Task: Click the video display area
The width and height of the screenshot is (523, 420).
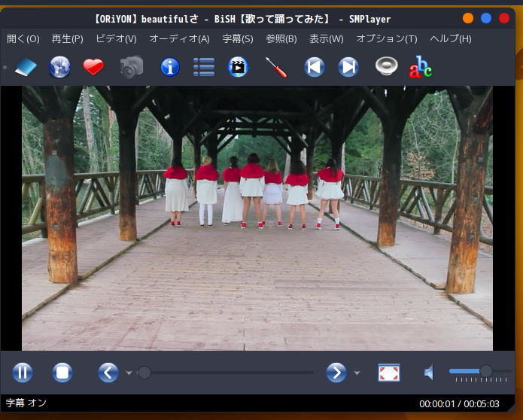Action: pyautogui.click(x=257, y=218)
